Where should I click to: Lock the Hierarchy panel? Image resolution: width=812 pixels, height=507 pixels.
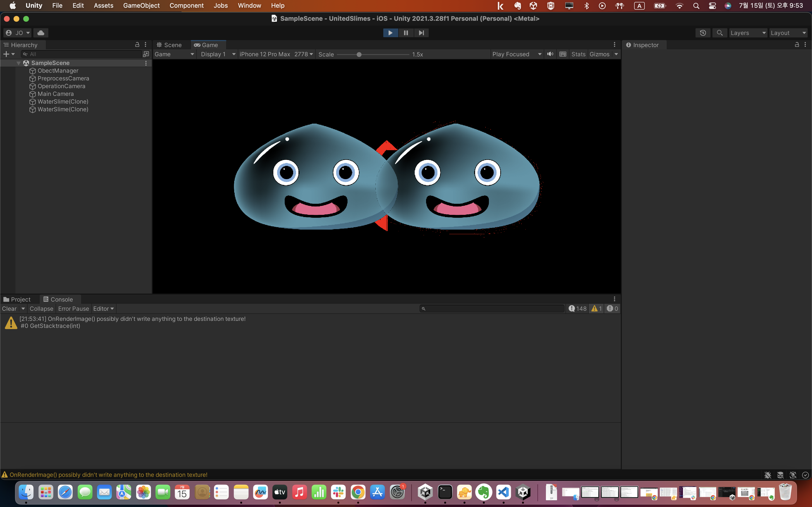pyautogui.click(x=137, y=45)
